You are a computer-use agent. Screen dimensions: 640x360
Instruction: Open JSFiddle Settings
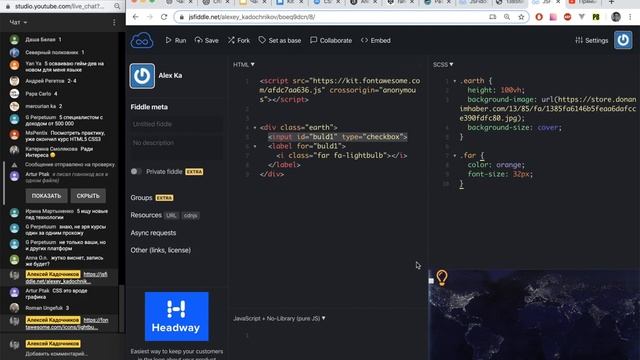tap(591, 40)
